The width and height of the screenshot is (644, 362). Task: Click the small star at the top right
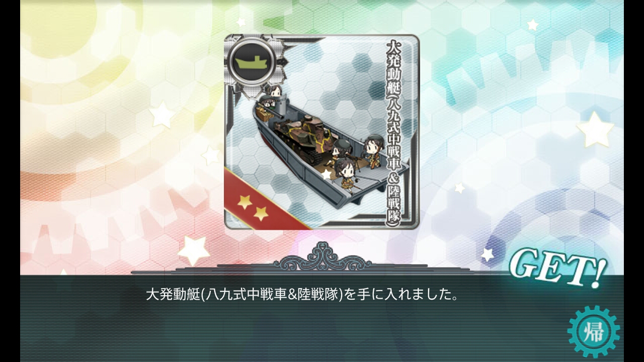[532, 24]
